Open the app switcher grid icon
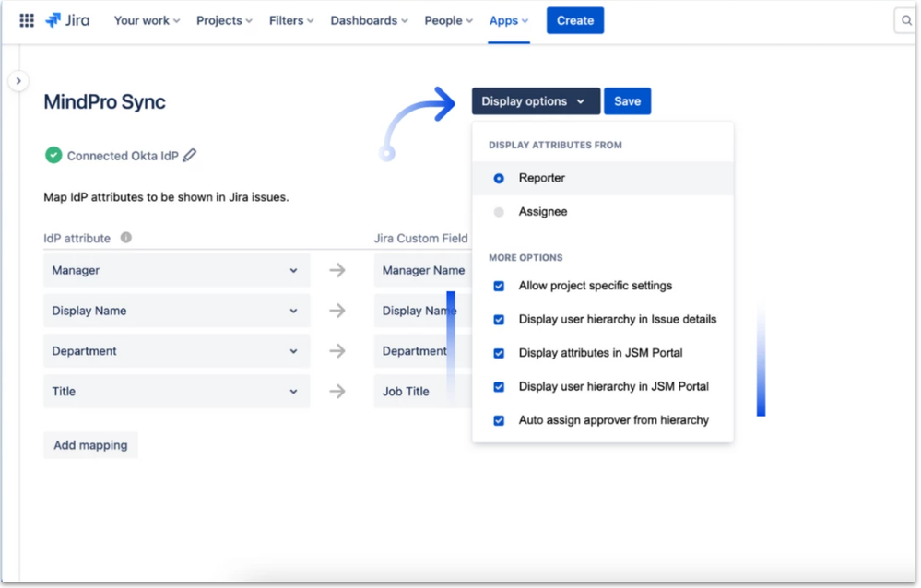The image size is (921, 588). (x=27, y=20)
